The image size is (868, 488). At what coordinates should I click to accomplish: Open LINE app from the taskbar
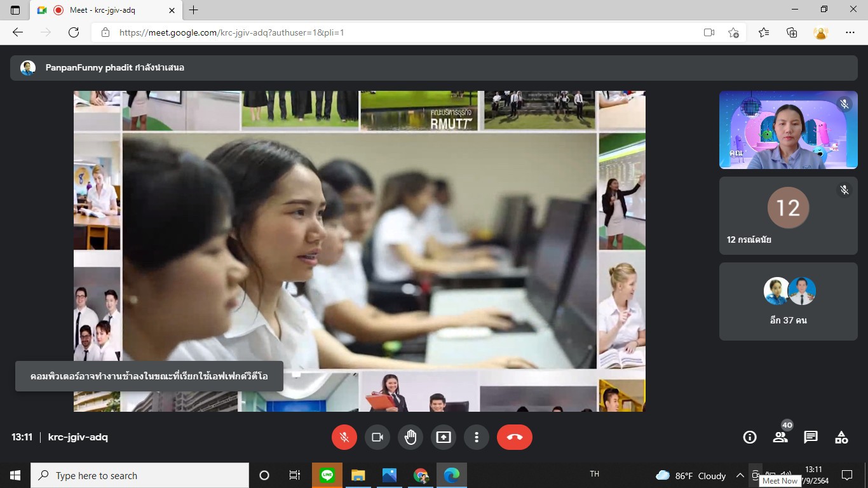point(327,475)
